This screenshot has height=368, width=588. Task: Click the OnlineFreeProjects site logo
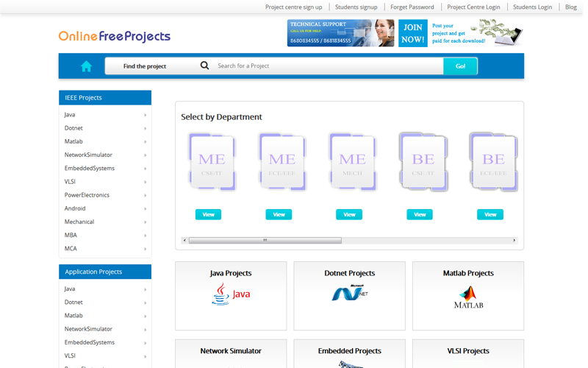(x=115, y=36)
